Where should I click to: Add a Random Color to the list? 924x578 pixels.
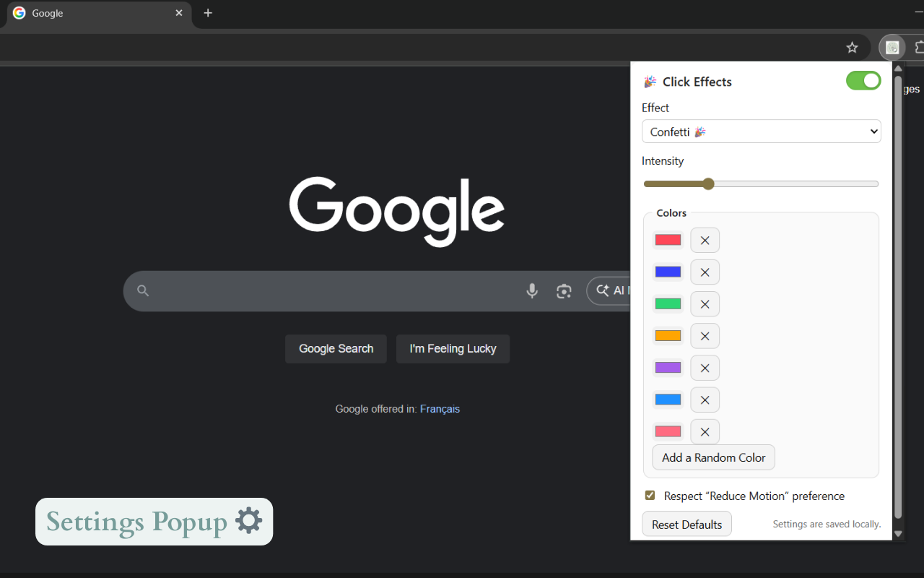713,457
